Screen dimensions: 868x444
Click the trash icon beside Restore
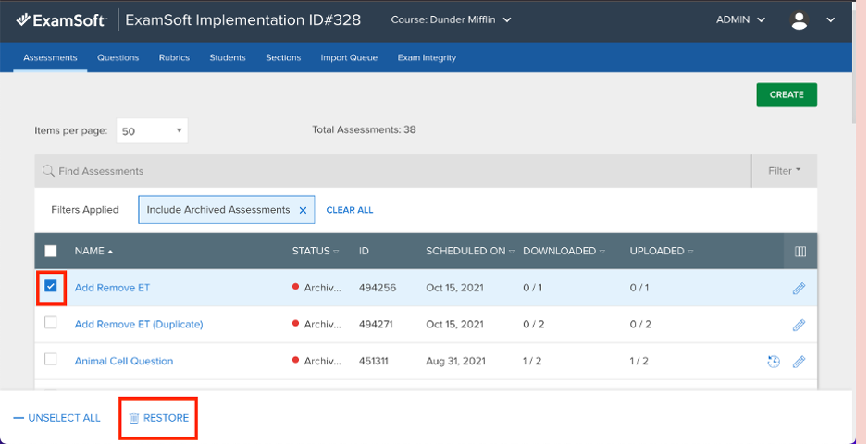(x=134, y=418)
